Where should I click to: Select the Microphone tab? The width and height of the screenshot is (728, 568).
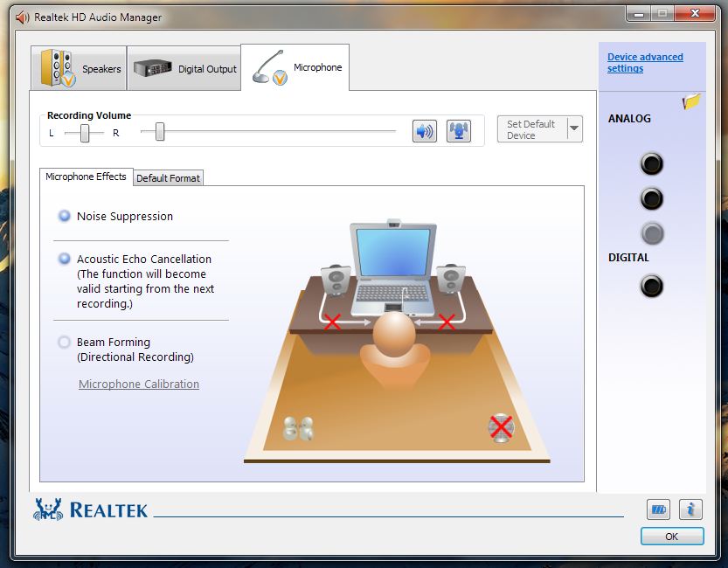295,67
